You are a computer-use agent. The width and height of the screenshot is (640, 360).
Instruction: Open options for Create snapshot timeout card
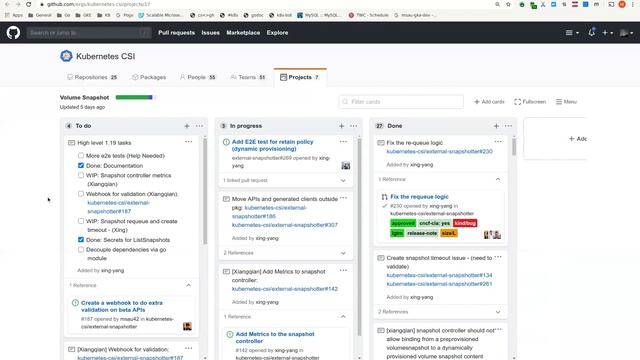[x=498, y=257]
